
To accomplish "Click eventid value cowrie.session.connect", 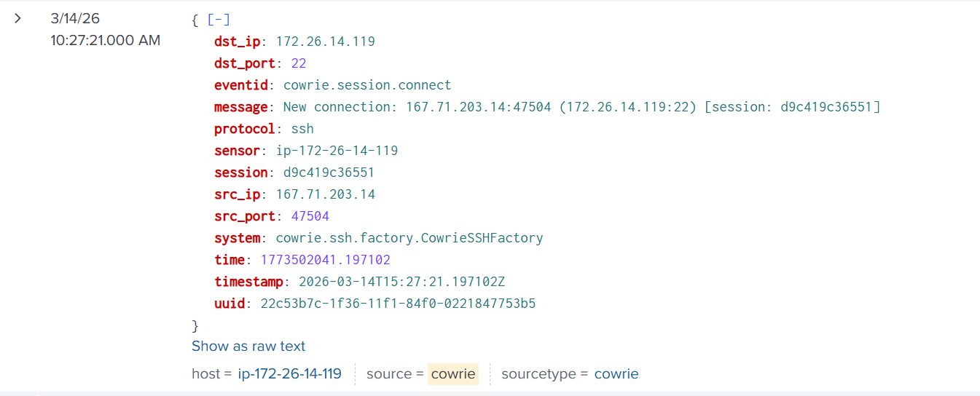I will [x=367, y=85].
